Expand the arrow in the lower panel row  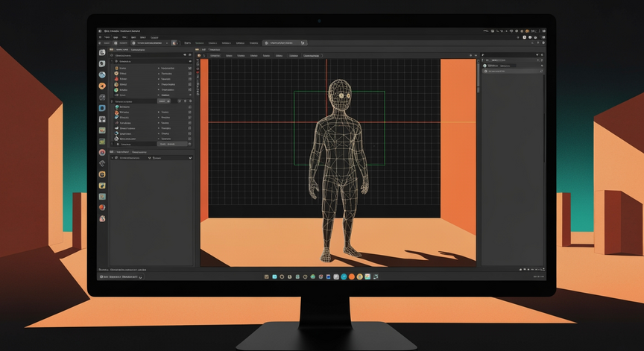112,158
